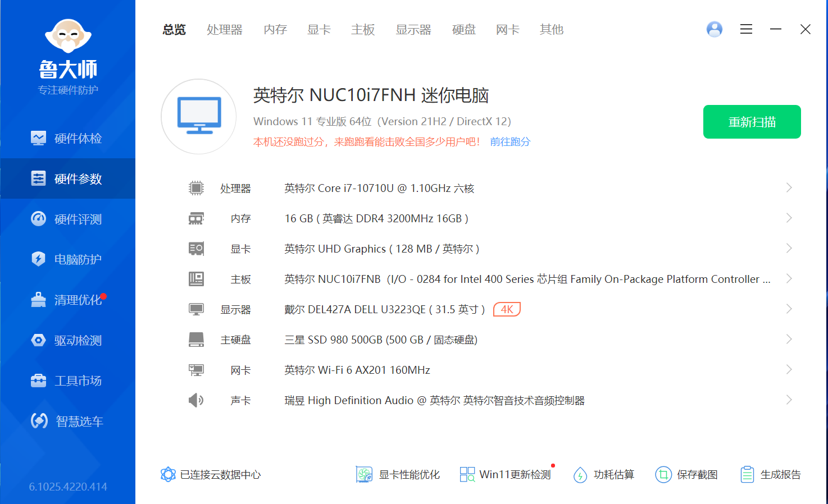Click the 主板 motherboard icon
The image size is (828, 504).
click(196, 279)
